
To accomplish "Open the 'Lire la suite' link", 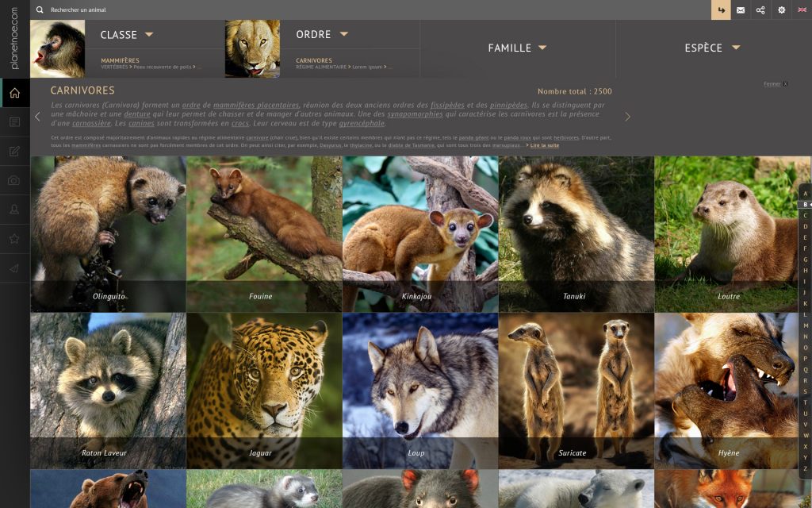I will (x=545, y=145).
